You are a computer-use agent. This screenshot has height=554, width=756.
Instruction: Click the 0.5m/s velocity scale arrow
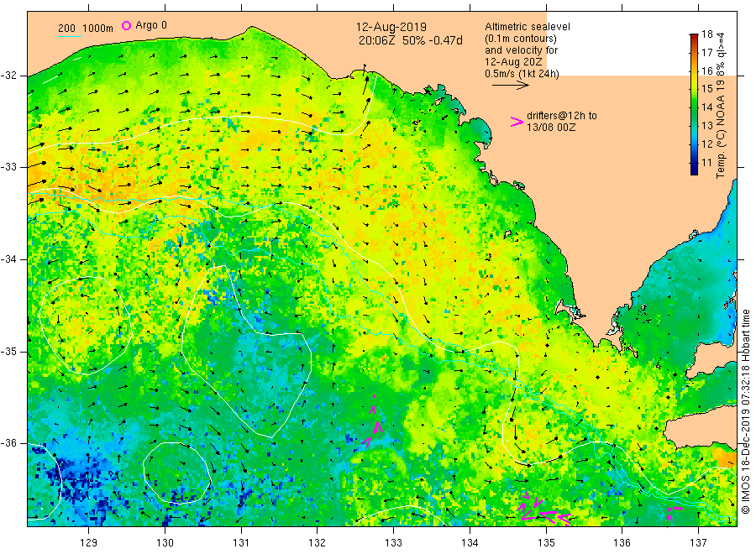click(x=511, y=86)
